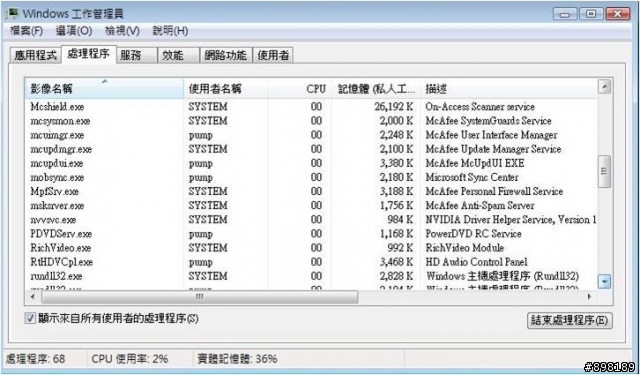Switch to the 應用程式 tab
640x375 pixels.
tap(36, 55)
